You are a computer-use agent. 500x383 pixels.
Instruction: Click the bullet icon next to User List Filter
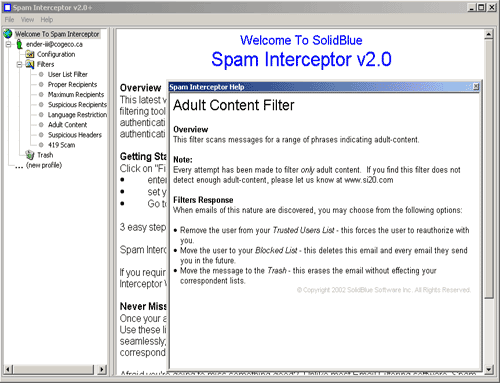coord(41,74)
